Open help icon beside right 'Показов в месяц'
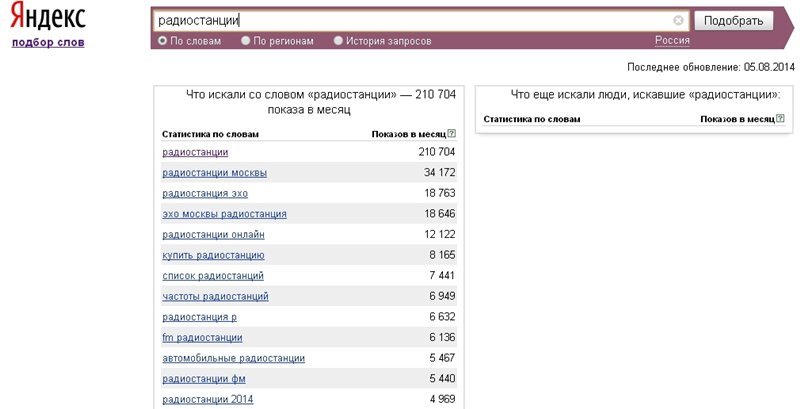The width and height of the screenshot is (800, 409). coord(780,118)
